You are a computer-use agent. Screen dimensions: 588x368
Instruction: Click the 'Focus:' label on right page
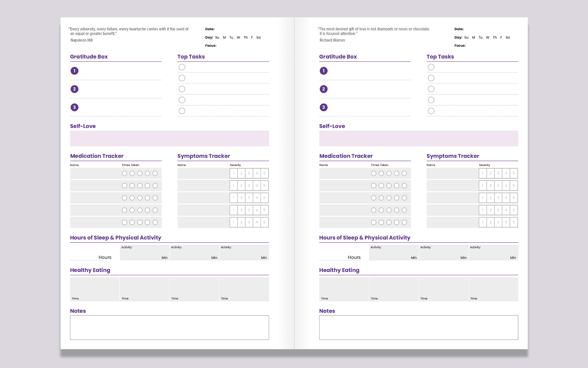click(460, 46)
